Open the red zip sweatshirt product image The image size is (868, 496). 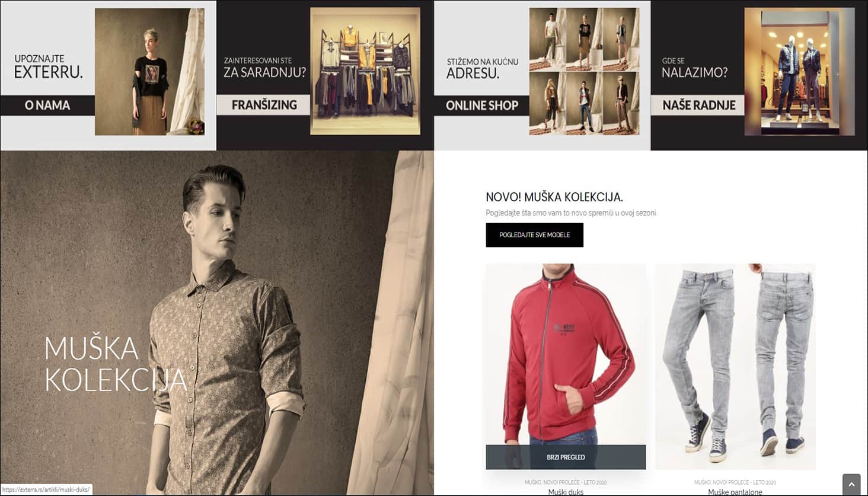coord(566,354)
